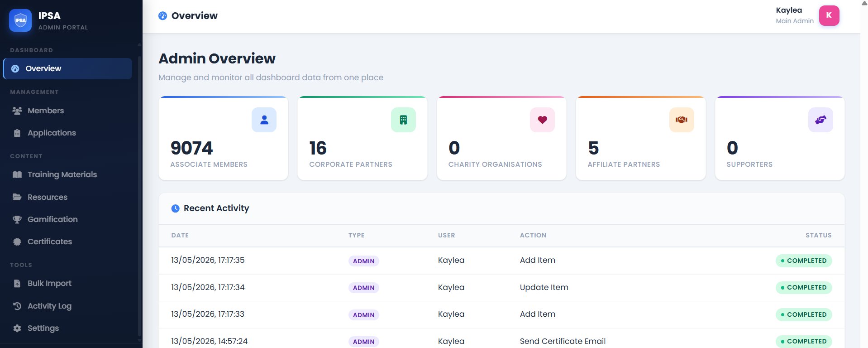Click the Recent Activity heading
This screenshot has height=348, width=868.
tap(216, 208)
